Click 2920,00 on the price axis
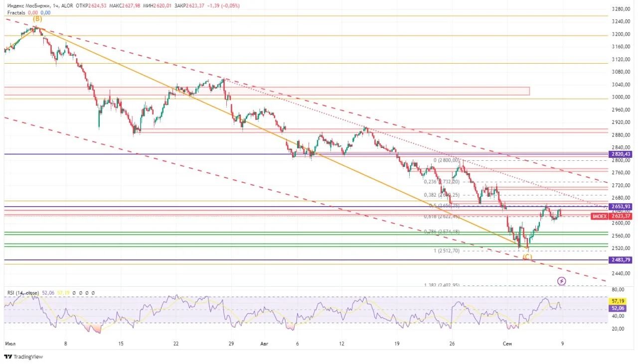638x364 pixels. (622, 122)
